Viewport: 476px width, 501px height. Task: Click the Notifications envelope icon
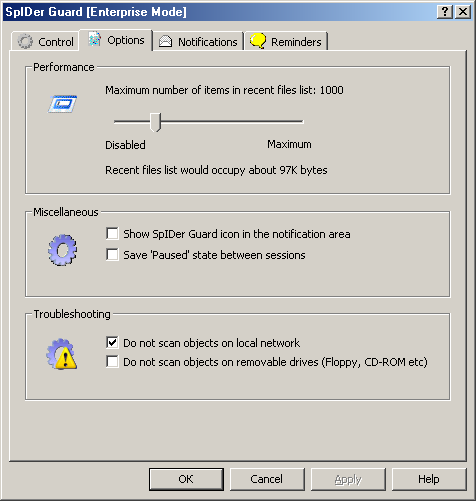pos(165,41)
